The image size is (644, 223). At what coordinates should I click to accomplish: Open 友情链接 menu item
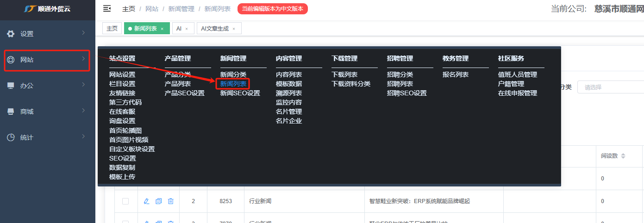click(122, 93)
